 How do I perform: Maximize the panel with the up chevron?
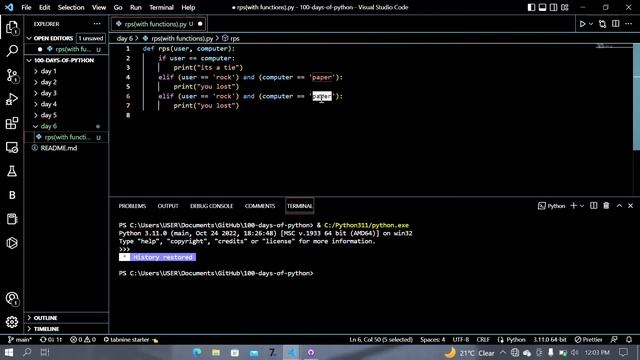click(x=619, y=206)
